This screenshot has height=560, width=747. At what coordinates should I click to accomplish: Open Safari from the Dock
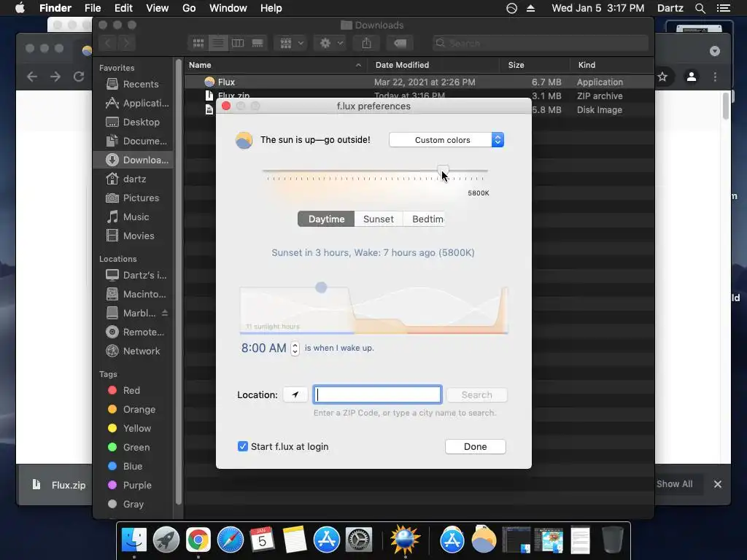pyautogui.click(x=230, y=540)
